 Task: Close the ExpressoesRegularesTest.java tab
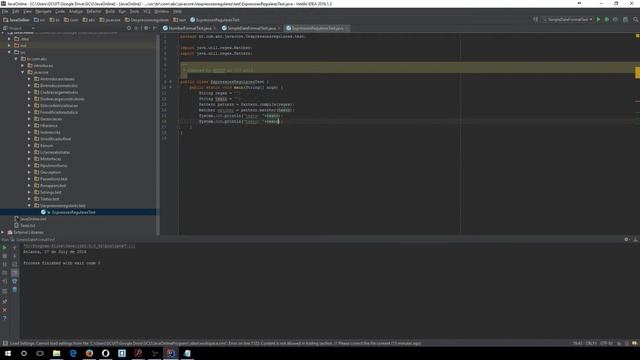347,28
